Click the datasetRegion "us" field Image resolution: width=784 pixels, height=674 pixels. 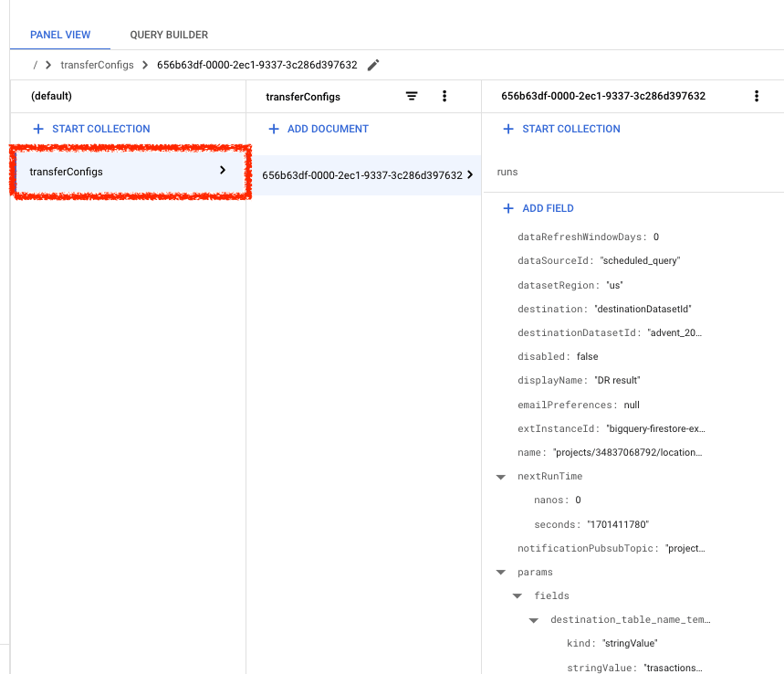[x=570, y=285]
